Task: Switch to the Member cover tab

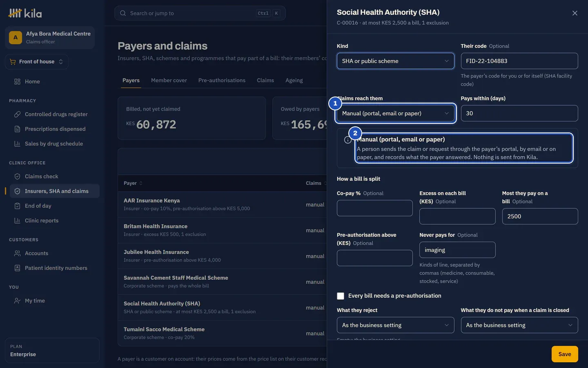Action: [169, 80]
